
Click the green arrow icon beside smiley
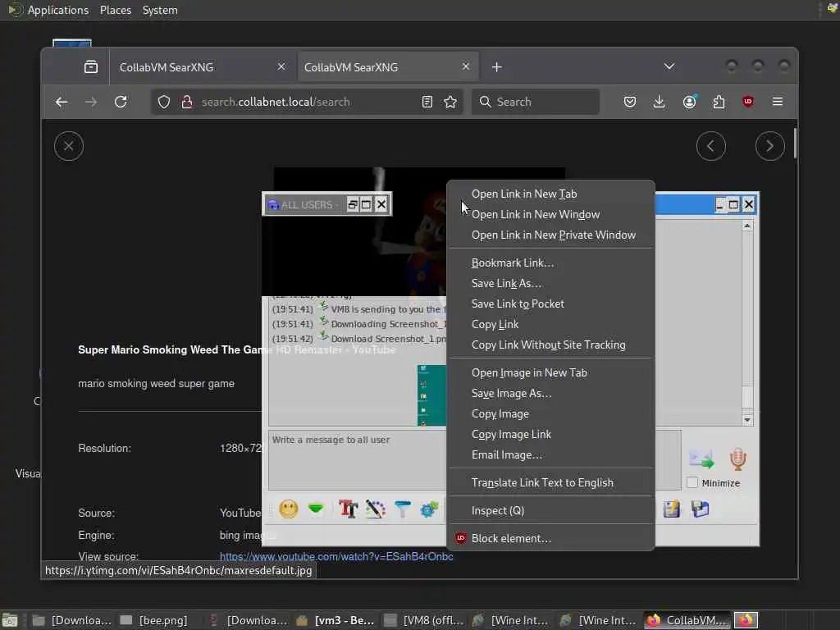coord(316,508)
